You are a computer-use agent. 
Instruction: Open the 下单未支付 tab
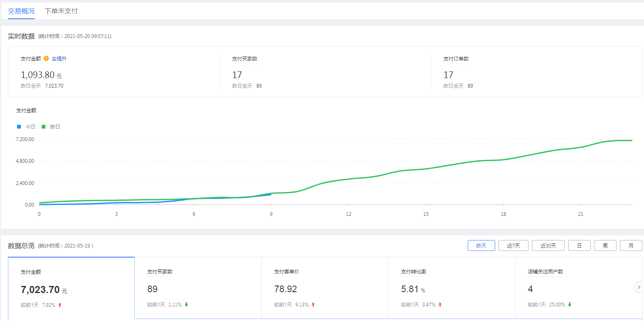pos(61,11)
